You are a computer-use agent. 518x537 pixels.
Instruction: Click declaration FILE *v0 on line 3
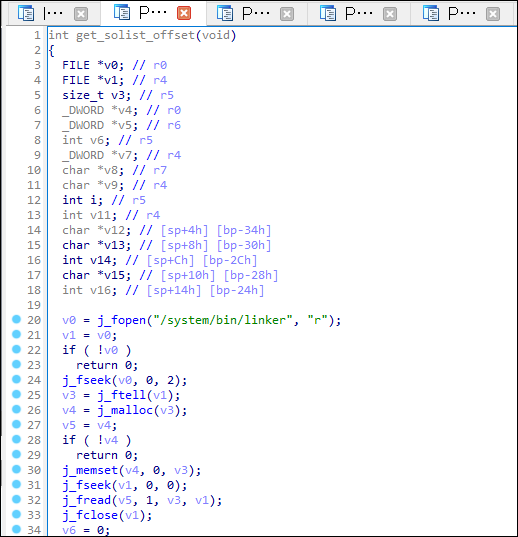(x=93, y=65)
